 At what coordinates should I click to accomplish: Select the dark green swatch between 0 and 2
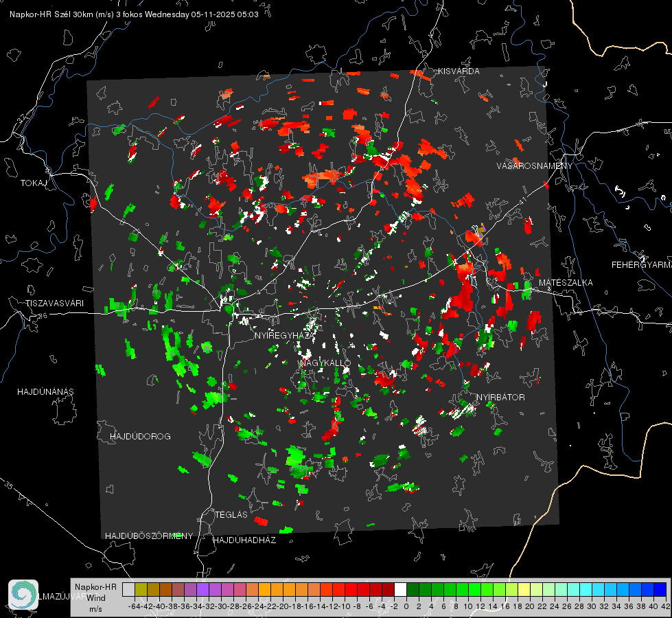pos(413,589)
